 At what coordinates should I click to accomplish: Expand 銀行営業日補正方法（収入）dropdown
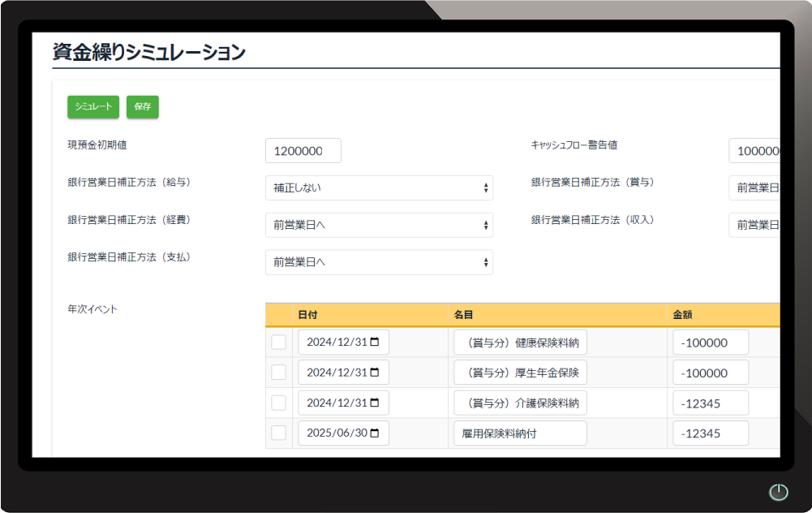[x=754, y=226]
